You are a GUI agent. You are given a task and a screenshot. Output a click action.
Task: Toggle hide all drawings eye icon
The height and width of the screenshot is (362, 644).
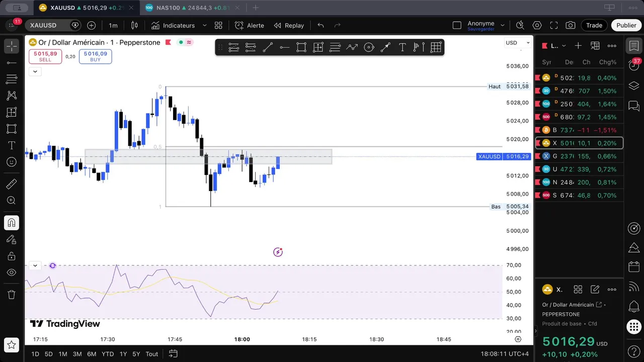[11, 273]
